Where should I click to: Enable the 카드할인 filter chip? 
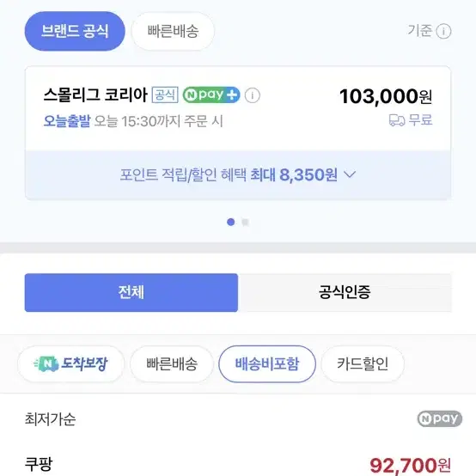[363, 363]
